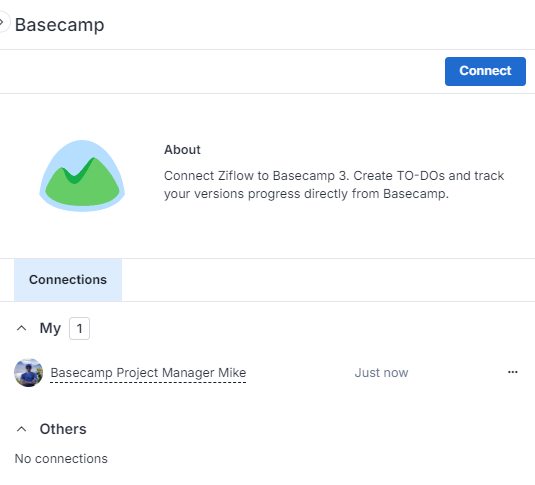The width and height of the screenshot is (535, 485).
Task: Click the blue Connect button
Action: point(485,71)
